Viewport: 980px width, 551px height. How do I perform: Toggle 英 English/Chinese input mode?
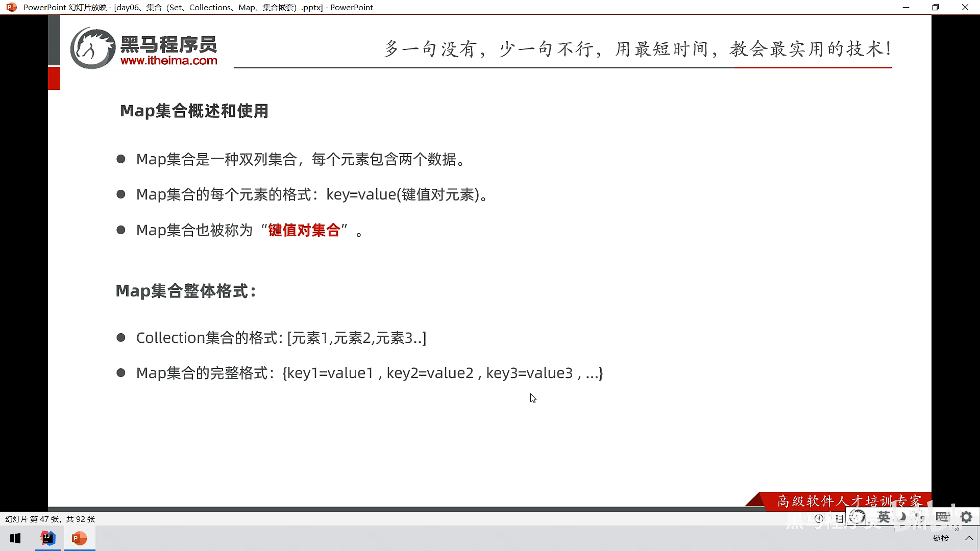(x=884, y=517)
